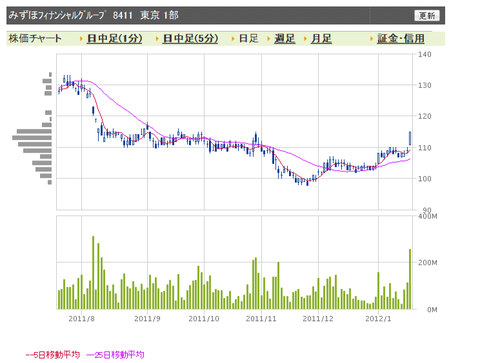The height and width of the screenshot is (363, 480).
Task: Click the 株価チャート section label
Action: click(x=35, y=39)
